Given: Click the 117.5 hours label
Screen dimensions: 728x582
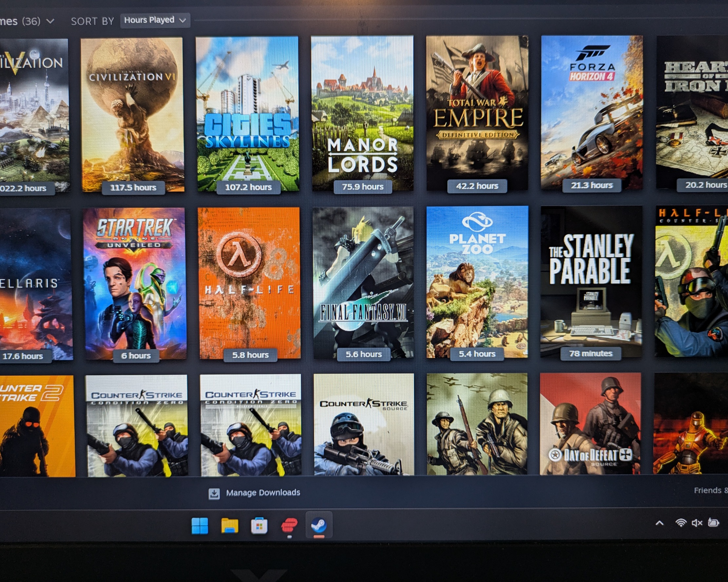Looking at the screenshot, I should click(133, 187).
